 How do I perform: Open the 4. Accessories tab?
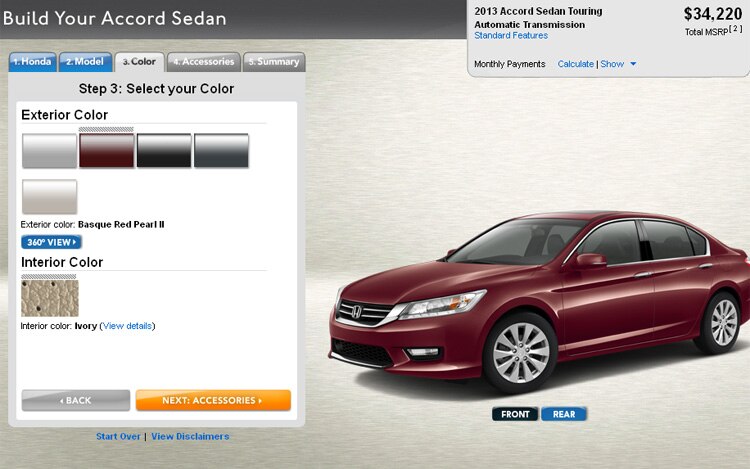204,62
